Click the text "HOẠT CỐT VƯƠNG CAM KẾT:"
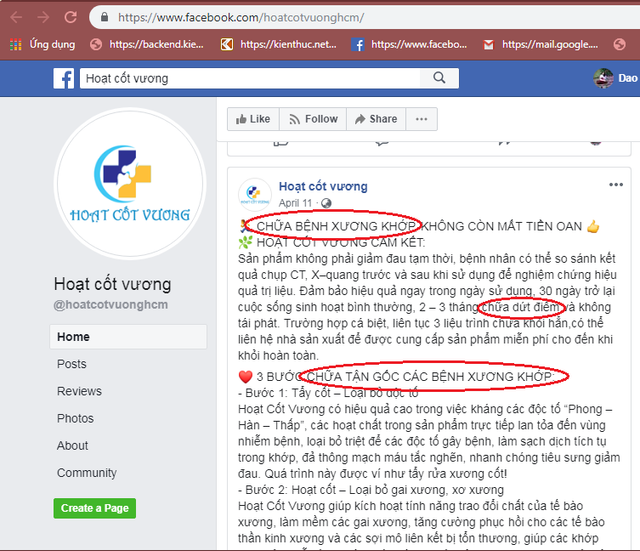Viewport: 640px width, 551px height. [x=340, y=242]
